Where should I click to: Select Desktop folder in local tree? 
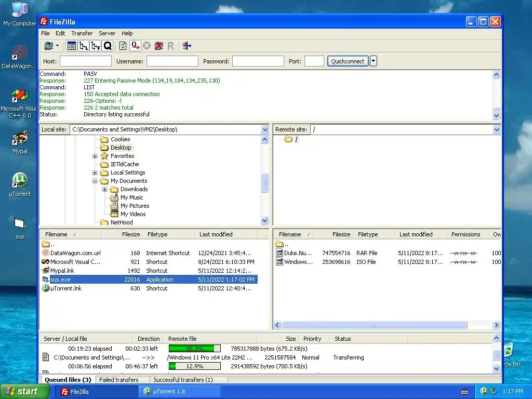pyautogui.click(x=121, y=148)
